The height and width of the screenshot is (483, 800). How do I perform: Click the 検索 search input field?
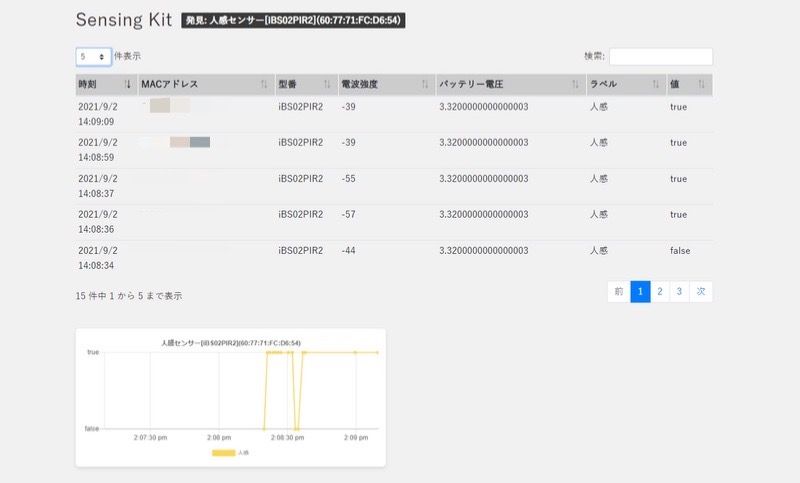click(x=660, y=57)
